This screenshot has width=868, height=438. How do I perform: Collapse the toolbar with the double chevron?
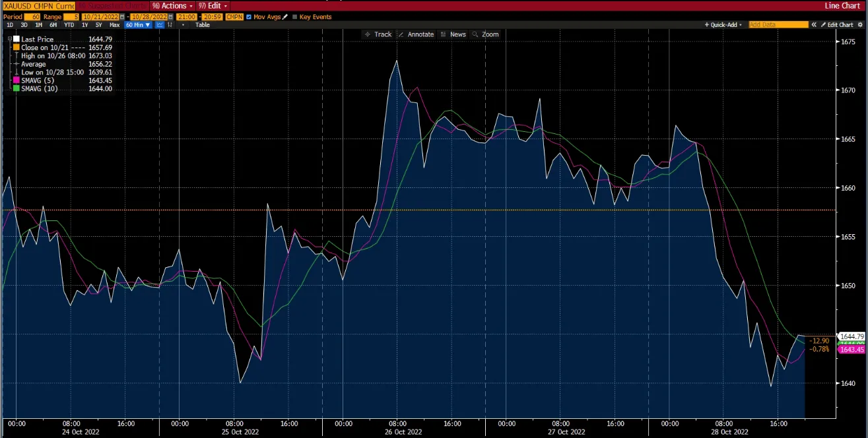[x=814, y=25]
